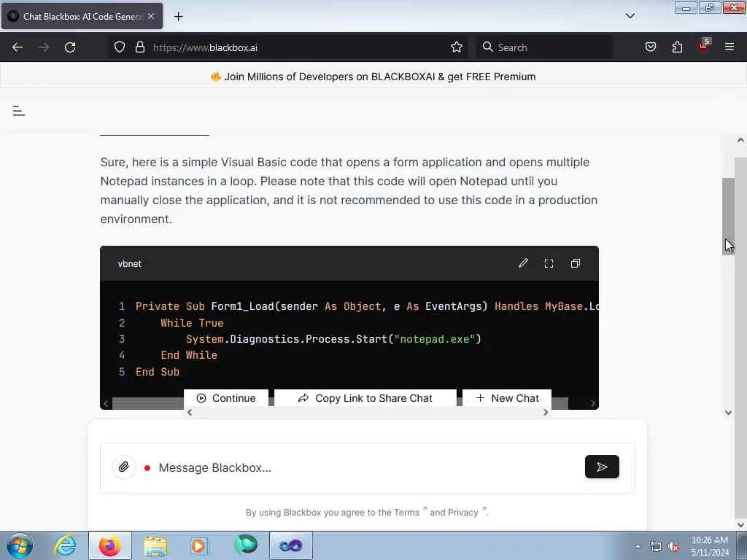Screen dimensions: 747x560
Task: Open the media player taskbar icon
Action: coord(199,545)
